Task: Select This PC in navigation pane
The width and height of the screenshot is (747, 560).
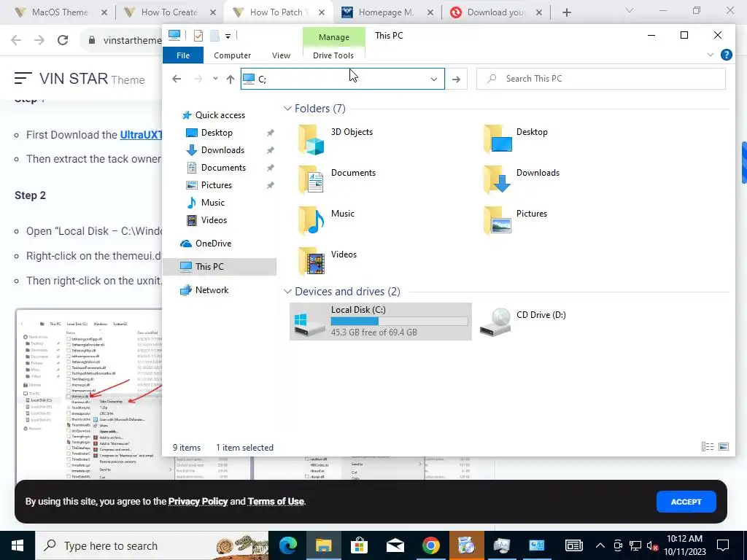Action: point(220,267)
